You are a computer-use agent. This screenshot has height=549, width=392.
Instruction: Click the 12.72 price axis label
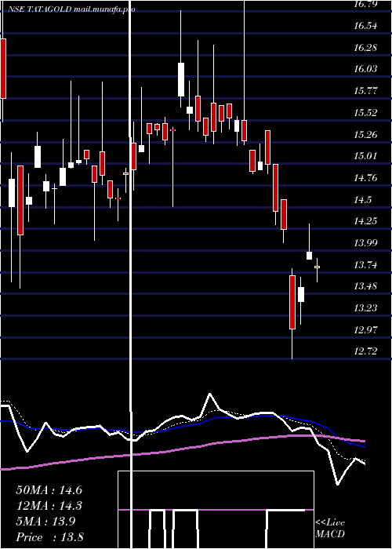pos(365,351)
